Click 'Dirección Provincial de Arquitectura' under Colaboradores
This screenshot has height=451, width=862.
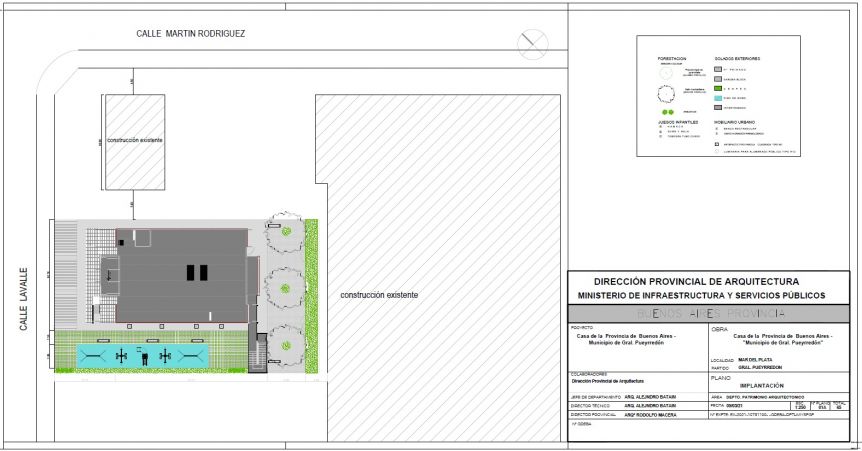tap(607, 381)
